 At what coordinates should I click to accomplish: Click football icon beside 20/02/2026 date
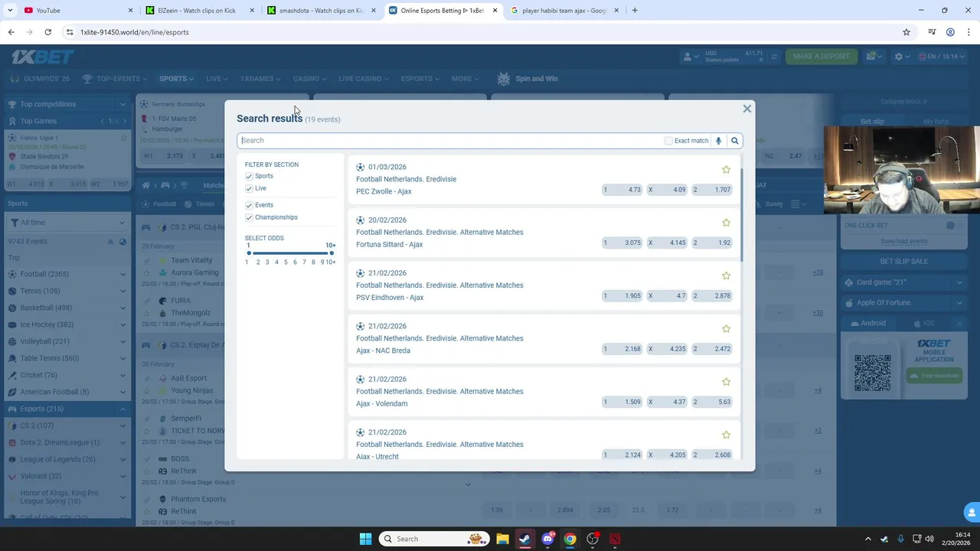click(360, 220)
